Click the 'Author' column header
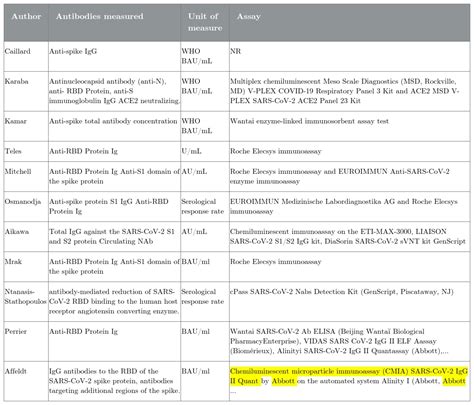This screenshot has height=405, width=474. tap(26, 22)
